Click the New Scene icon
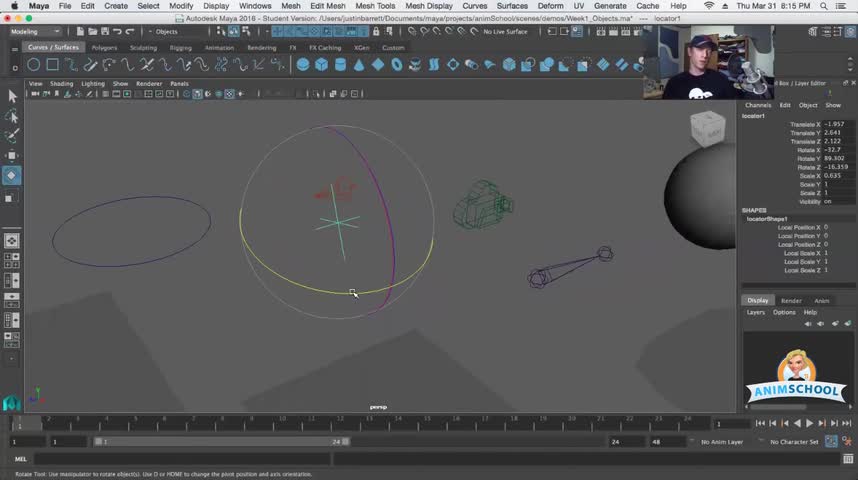This screenshot has width=858, height=480. 80,32
